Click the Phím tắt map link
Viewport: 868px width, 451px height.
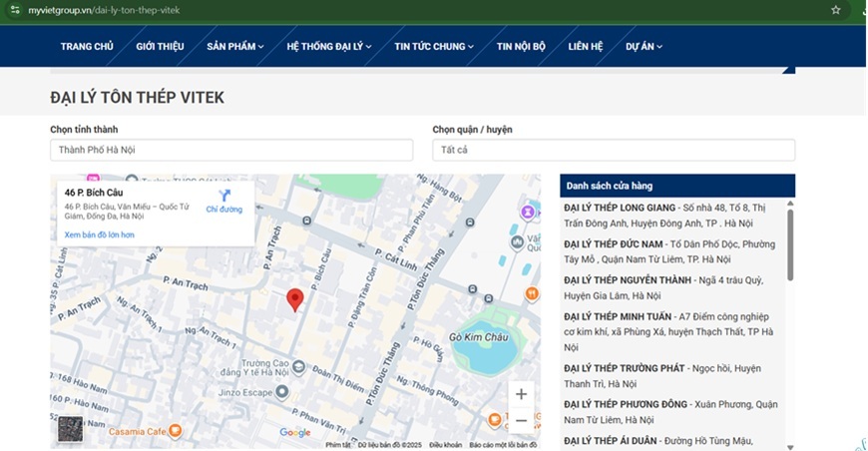pos(337,445)
